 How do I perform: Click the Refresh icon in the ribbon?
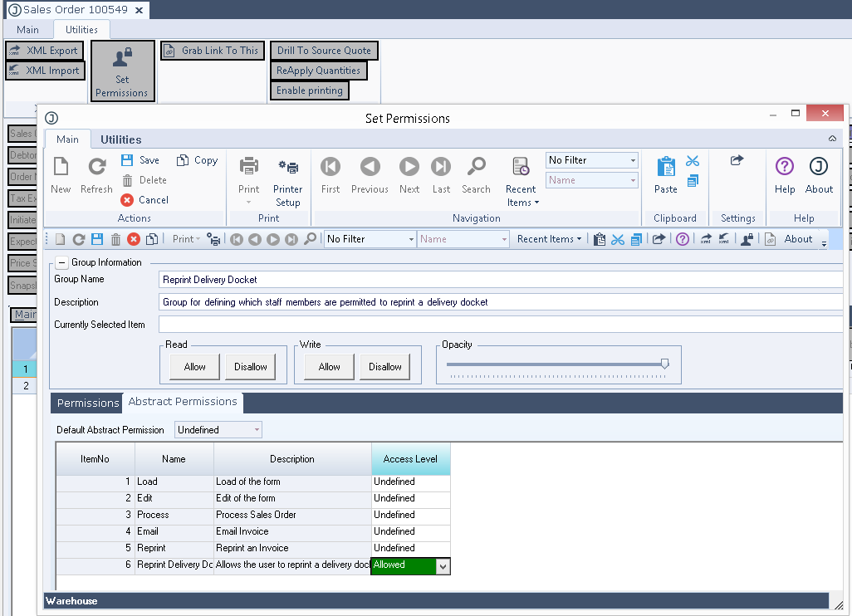pos(96,169)
